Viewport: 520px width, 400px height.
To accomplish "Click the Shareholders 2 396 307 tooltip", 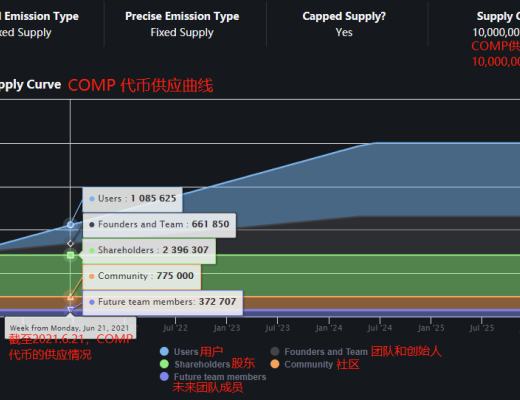I will click(149, 250).
